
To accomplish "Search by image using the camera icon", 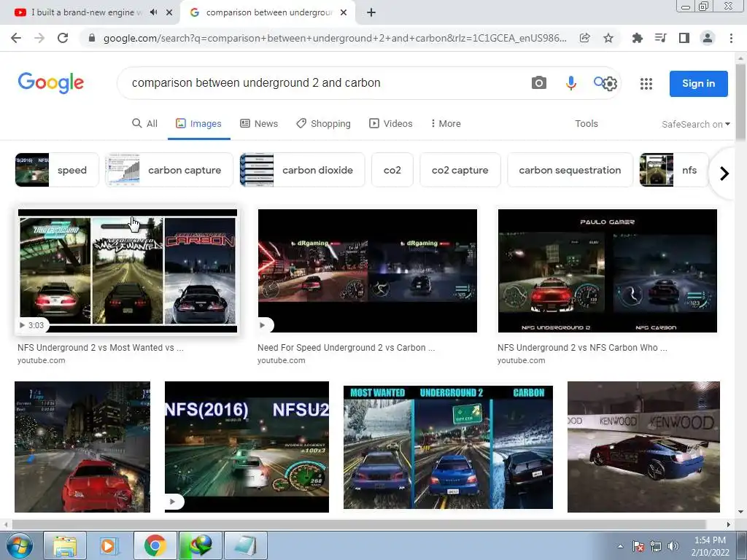I will (539, 83).
